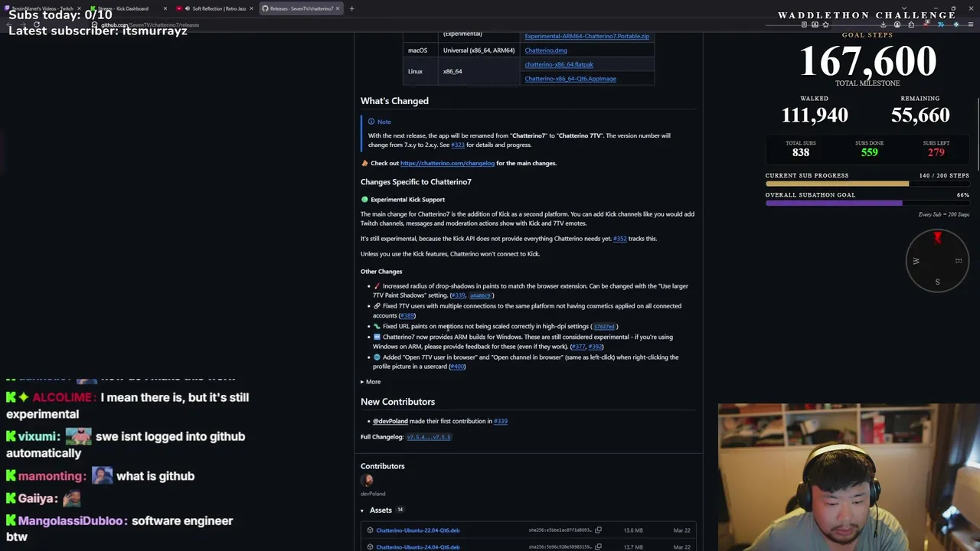
Task: Open Full Changelog v7.5.4...v7.5.5 compare link
Action: point(429,437)
